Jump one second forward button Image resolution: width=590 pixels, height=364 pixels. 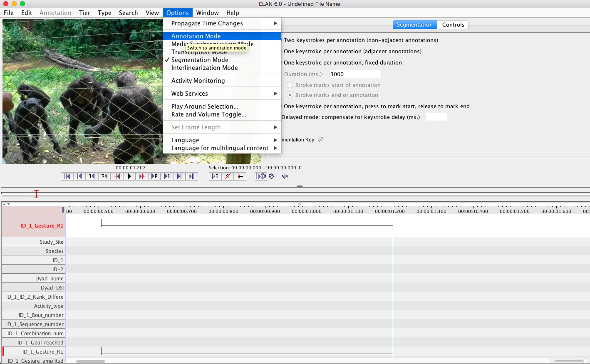click(167, 176)
